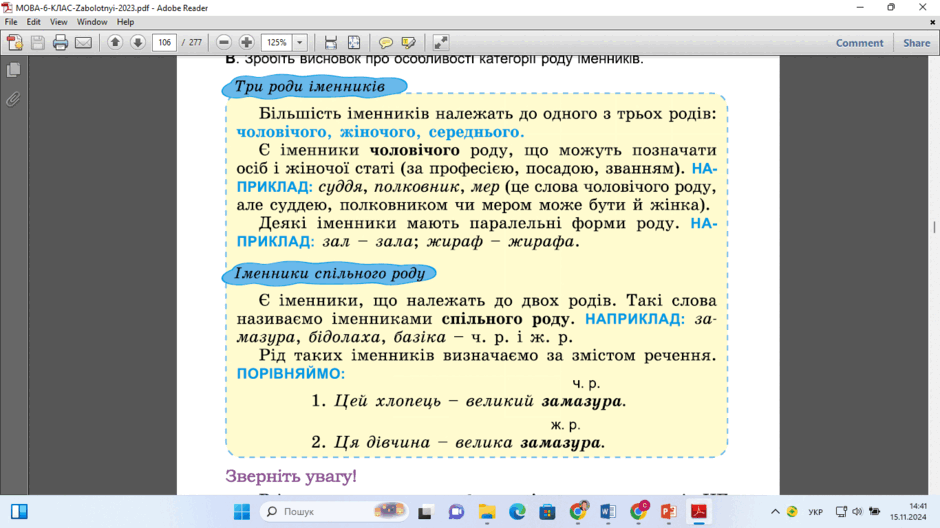Switch to Read mode view

[441, 43]
